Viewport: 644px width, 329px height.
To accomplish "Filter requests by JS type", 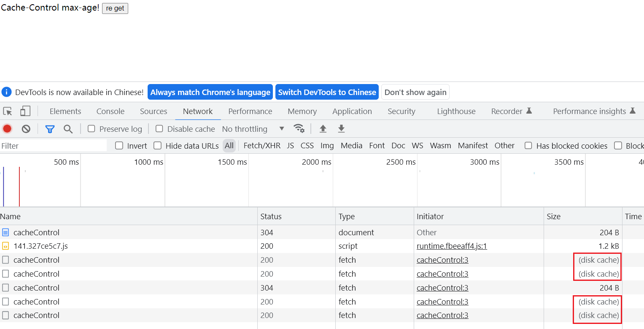I will click(291, 146).
